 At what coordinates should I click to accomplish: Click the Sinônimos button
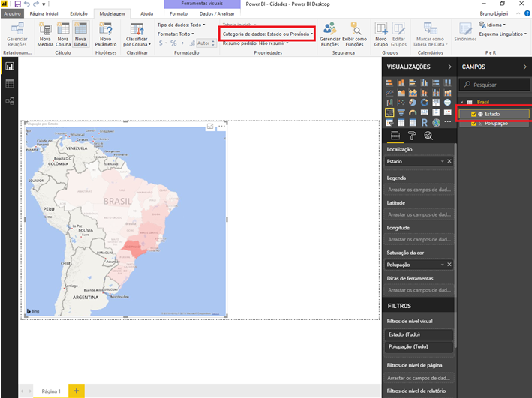coord(465,32)
